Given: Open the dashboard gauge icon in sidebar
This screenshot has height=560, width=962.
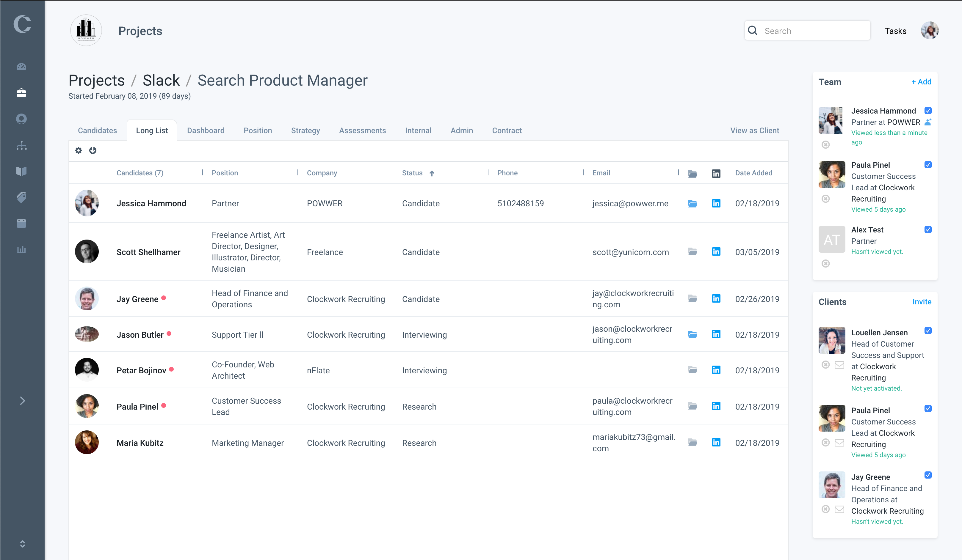Looking at the screenshot, I should point(21,67).
